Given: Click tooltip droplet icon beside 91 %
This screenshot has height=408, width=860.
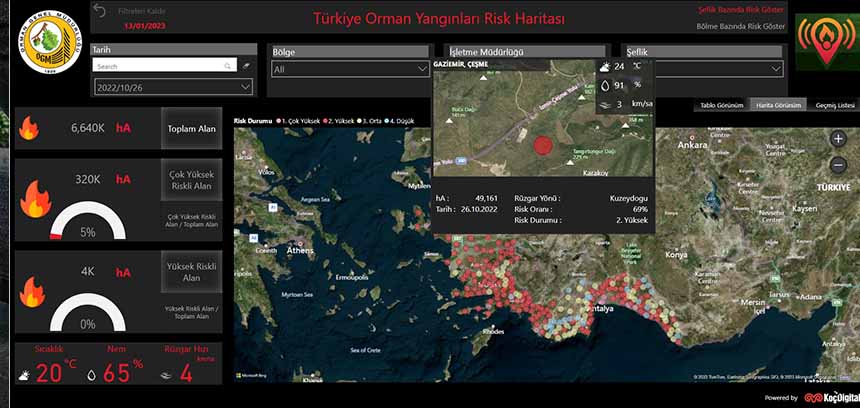Looking at the screenshot, I should [604, 86].
